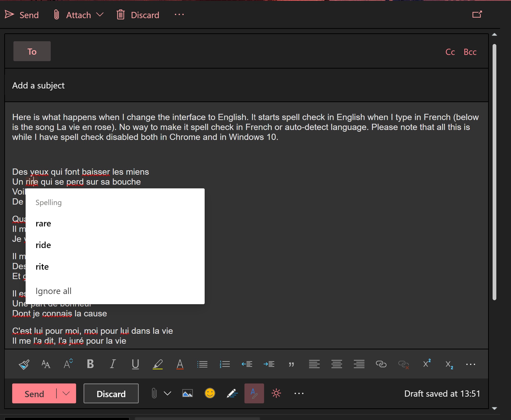Apply Subscript formatting
Image resolution: width=511 pixels, height=420 pixels.
449,365
